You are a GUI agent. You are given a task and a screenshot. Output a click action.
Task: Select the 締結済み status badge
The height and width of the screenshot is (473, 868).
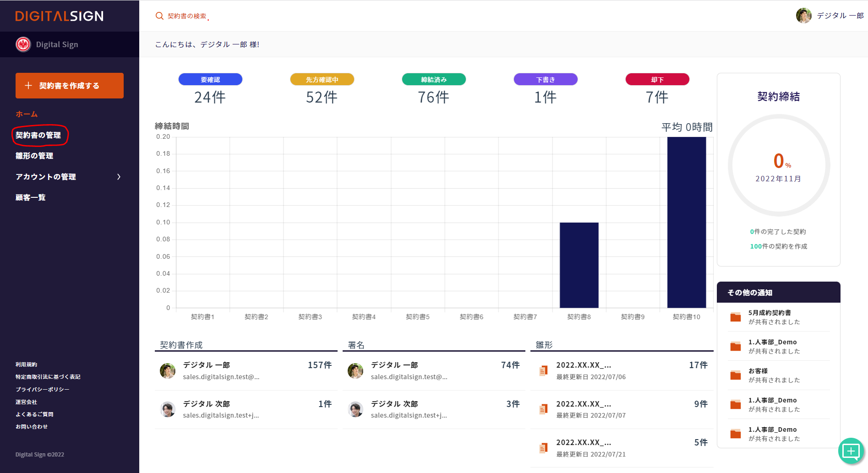click(434, 80)
